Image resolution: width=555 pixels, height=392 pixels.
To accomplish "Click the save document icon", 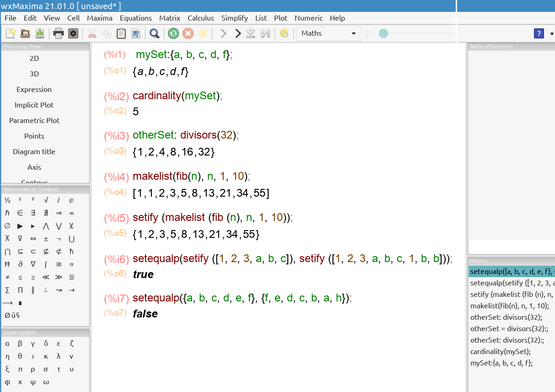I will (40, 33).
